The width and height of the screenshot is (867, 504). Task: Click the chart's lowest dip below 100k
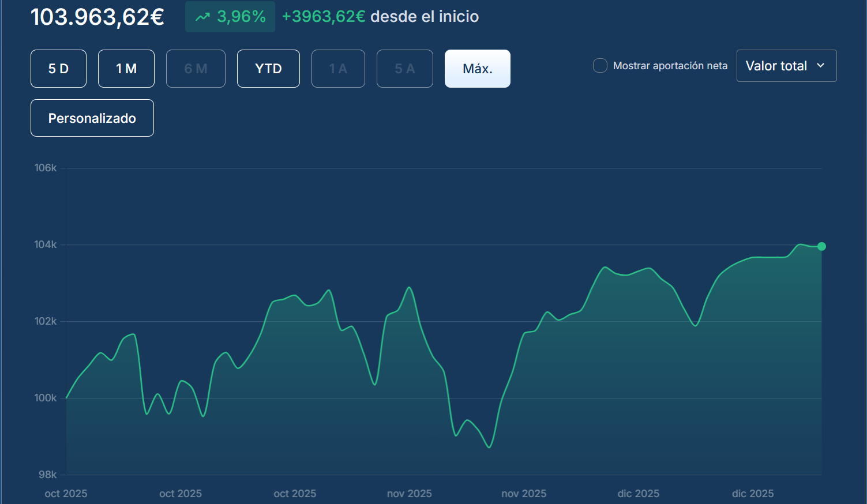click(x=490, y=447)
